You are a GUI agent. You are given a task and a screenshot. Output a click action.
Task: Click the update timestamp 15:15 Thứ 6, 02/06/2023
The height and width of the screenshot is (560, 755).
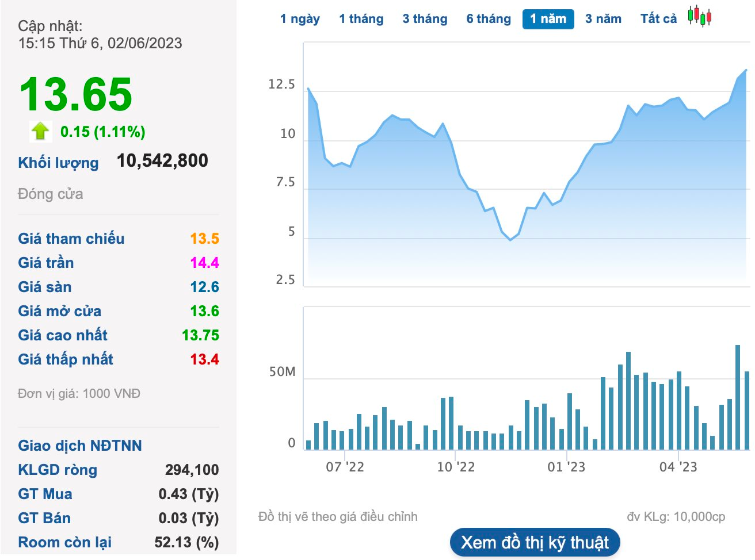click(100, 43)
